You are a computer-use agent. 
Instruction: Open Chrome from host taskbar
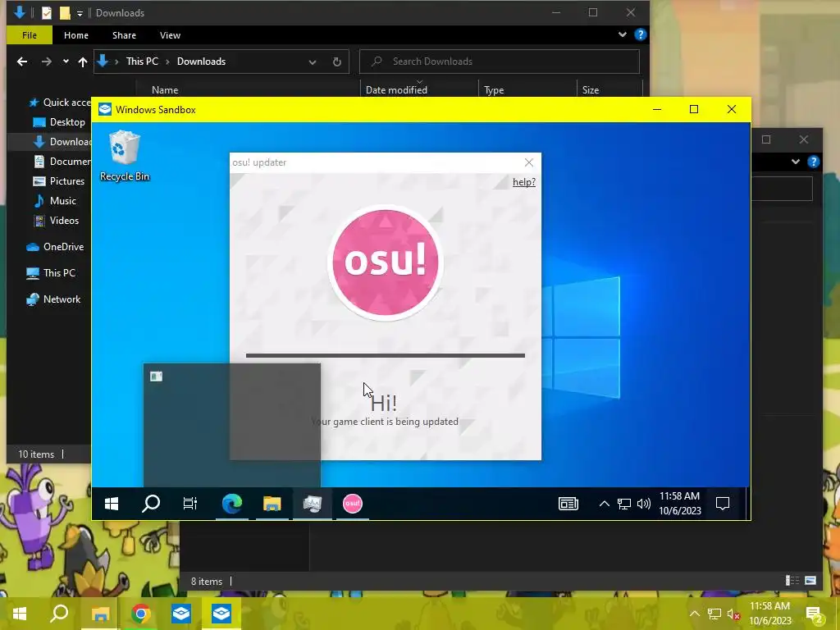tap(140, 614)
